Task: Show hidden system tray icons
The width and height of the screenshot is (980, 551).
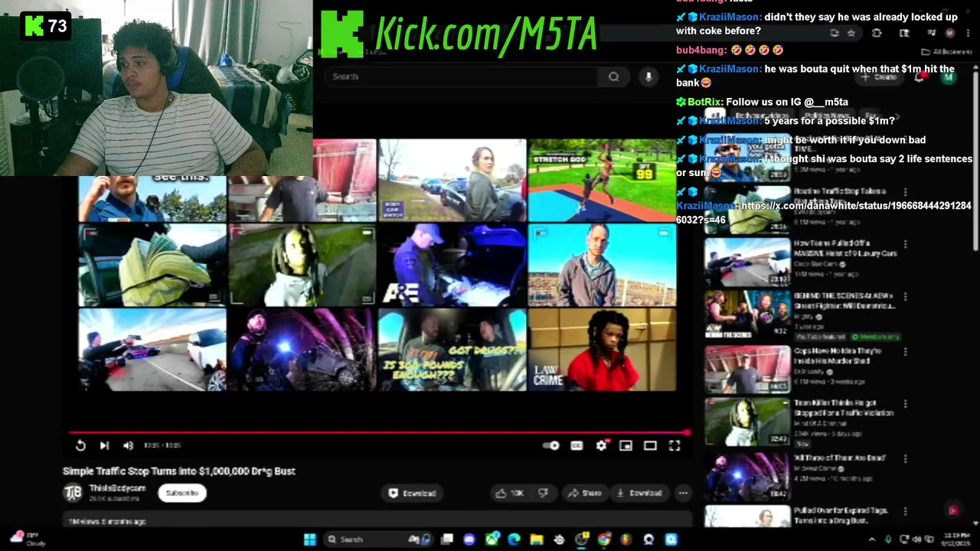Action: [x=871, y=540]
